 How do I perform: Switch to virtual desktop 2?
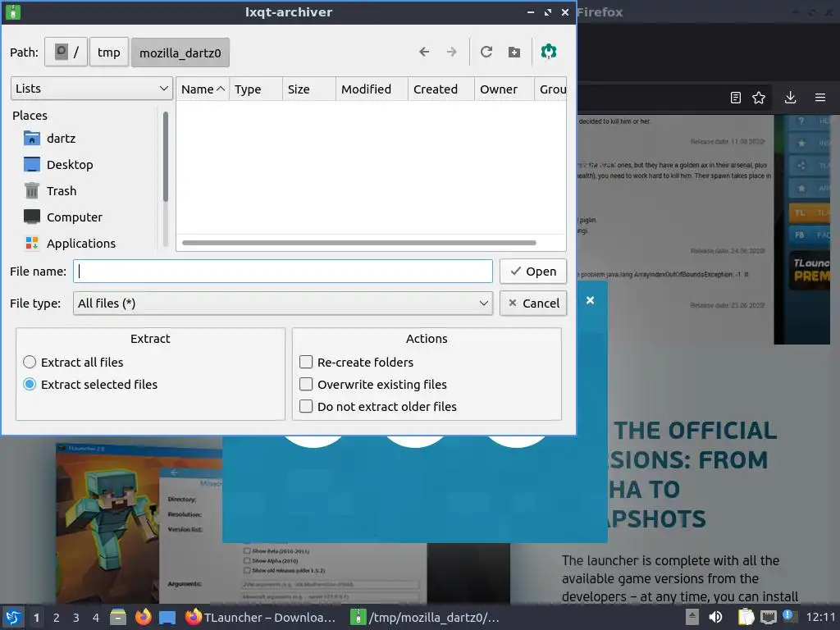coord(57,618)
